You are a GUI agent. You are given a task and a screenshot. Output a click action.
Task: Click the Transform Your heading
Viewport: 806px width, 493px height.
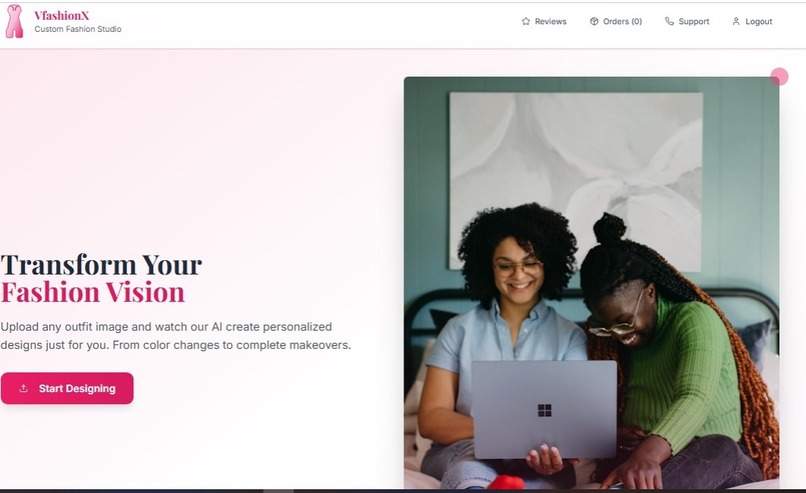(101, 265)
